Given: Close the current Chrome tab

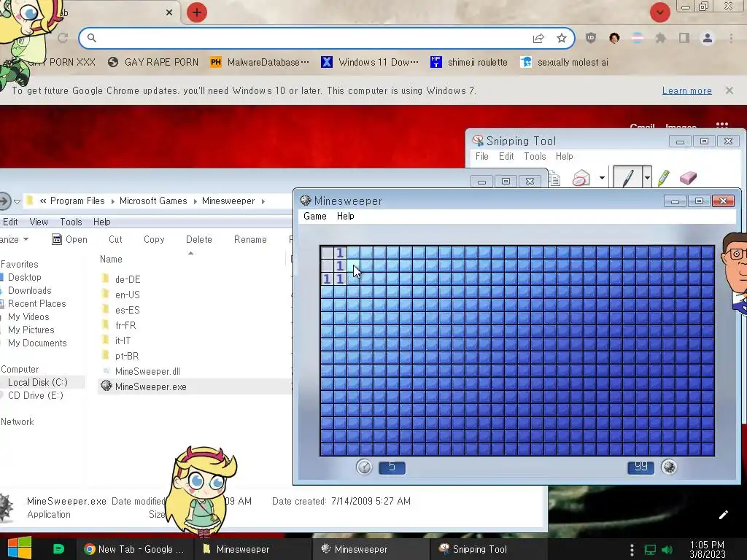Looking at the screenshot, I should click(169, 12).
